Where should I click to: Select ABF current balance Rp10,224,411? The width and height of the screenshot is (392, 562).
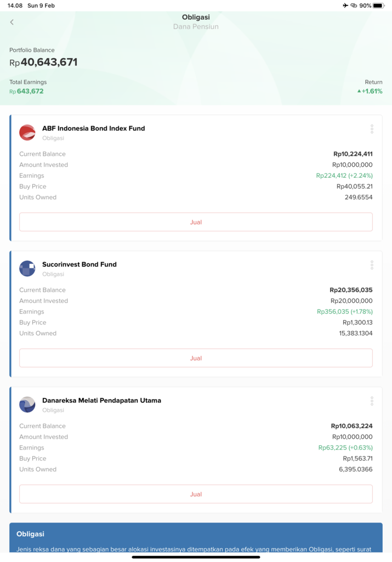tap(353, 154)
